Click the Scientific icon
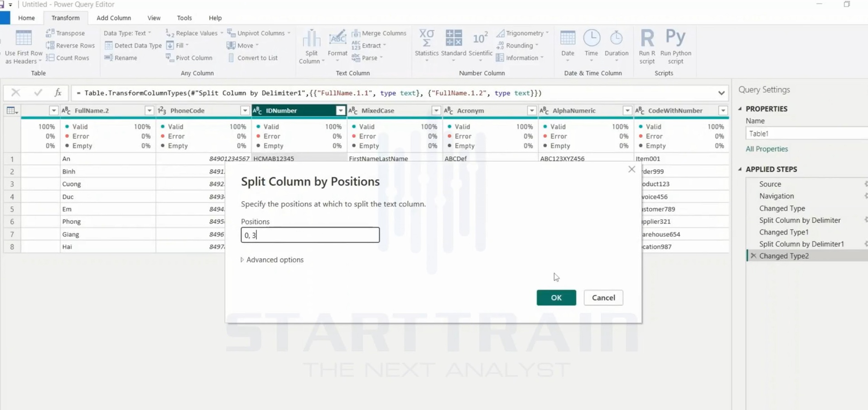Image resolution: width=868 pixels, height=410 pixels. pyautogui.click(x=480, y=45)
